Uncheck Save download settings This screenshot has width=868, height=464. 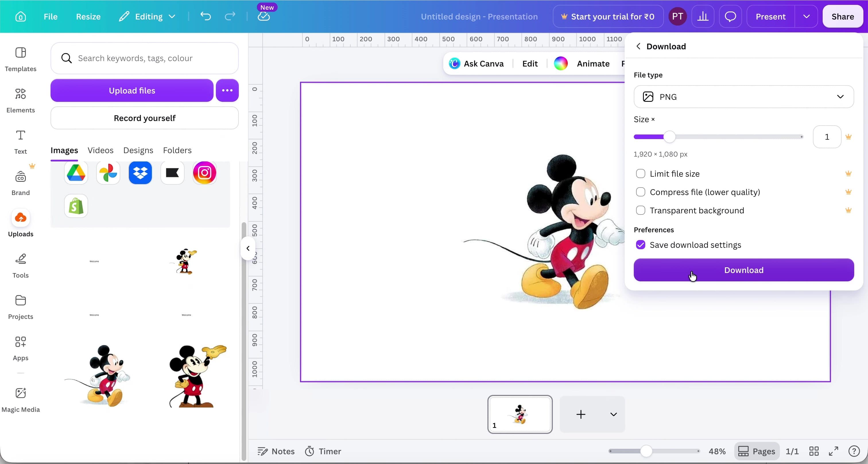click(640, 245)
